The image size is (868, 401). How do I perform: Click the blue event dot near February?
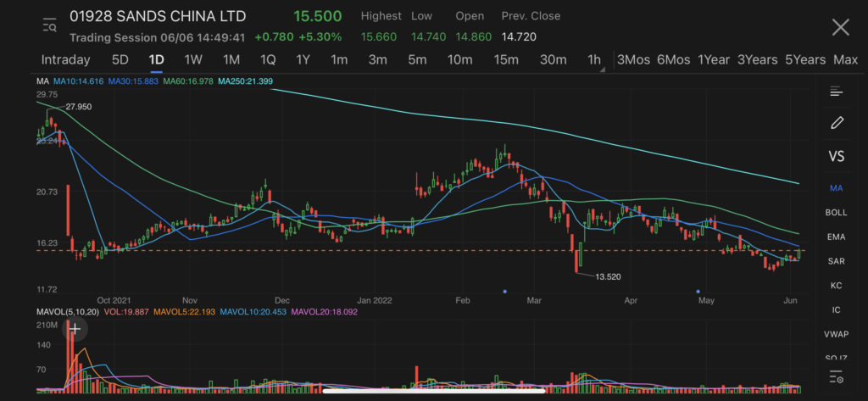click(x=504, y=291)
